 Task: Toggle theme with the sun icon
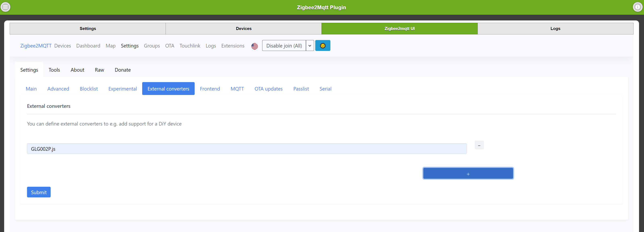[323, 46]
